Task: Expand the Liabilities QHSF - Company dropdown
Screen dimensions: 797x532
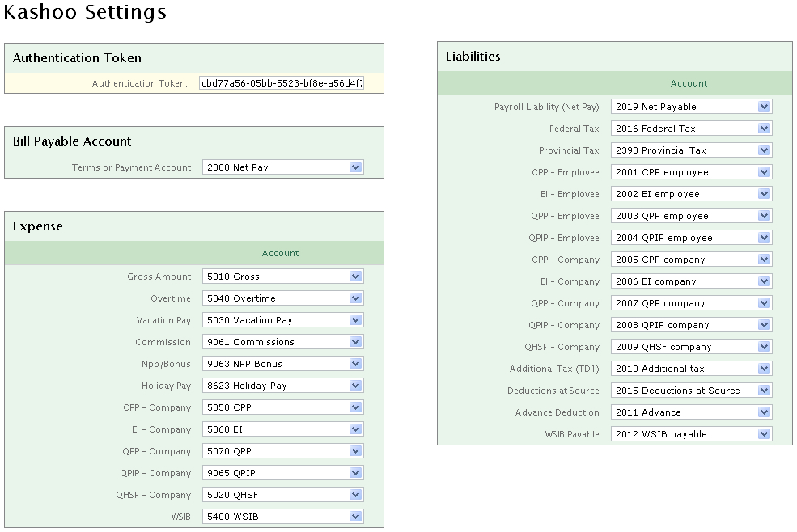Action: 691,347
